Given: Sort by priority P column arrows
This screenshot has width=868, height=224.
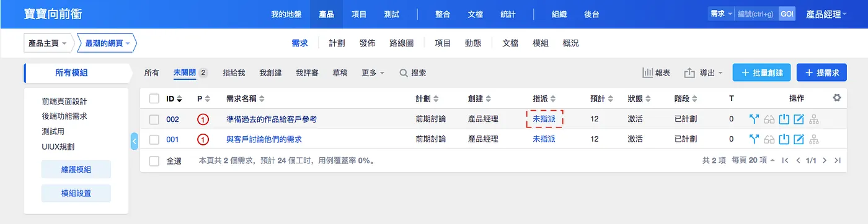Looking at the screenshot, I should coord(208,98).
